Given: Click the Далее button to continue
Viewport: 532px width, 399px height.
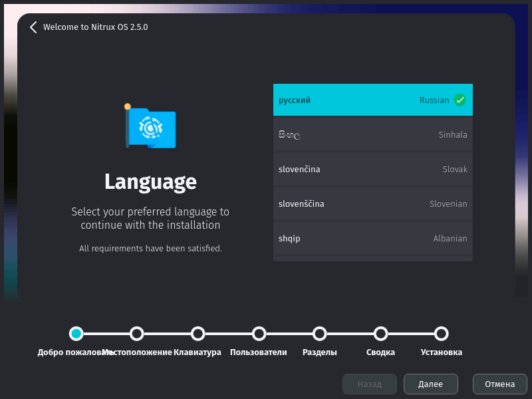Looking at the screenshot, I should 430,384.
